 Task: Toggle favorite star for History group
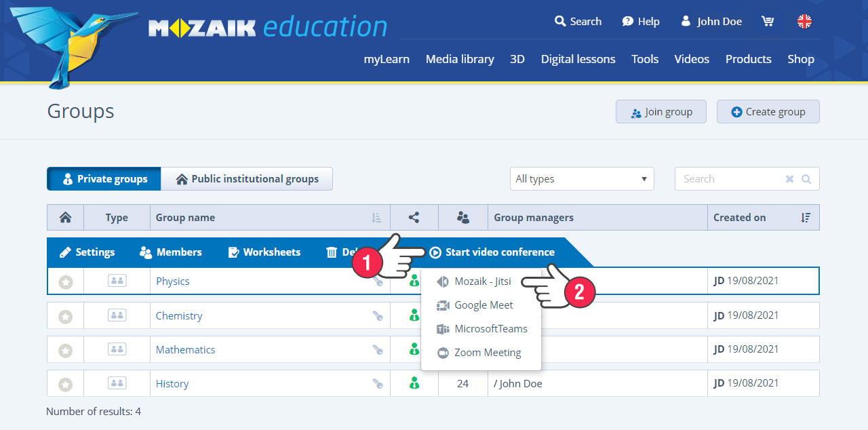65,384
